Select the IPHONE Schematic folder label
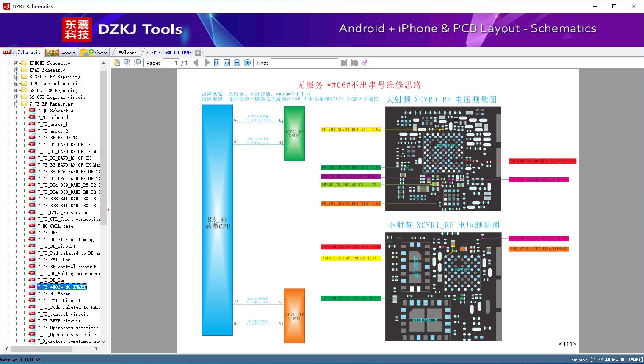The height and width of the screenshot is (364, 644). pos(50,63)
